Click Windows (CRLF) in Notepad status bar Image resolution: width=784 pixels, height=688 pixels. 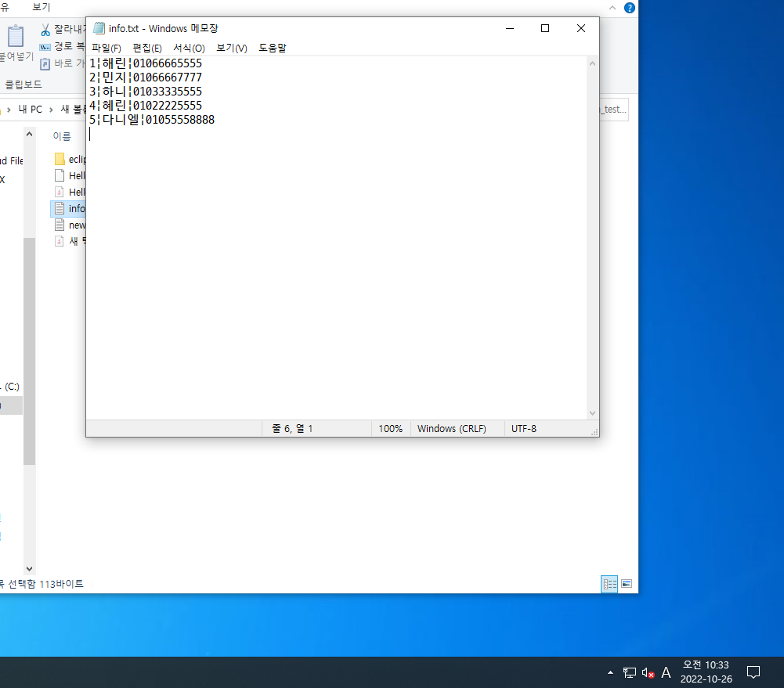click(x=451, y=429)
